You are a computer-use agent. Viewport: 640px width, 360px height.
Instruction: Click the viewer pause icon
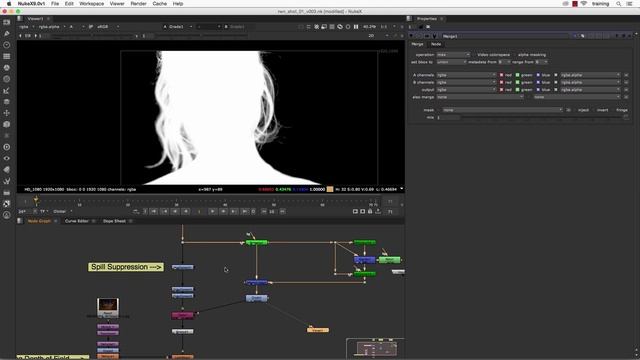click(x=356, y=27)
